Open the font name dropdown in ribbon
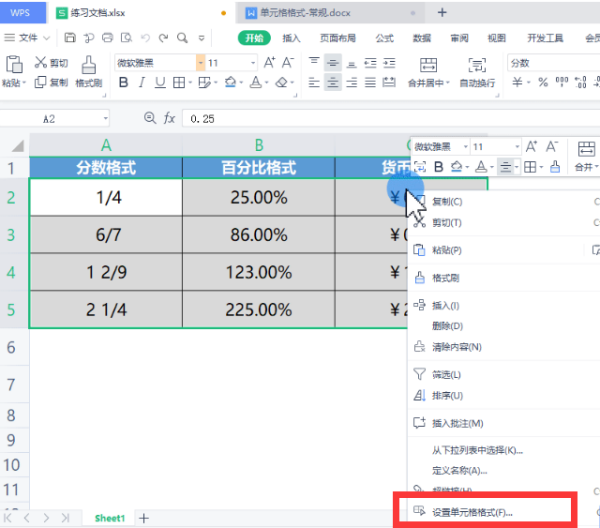 pyautogui.click(x=200, y=63)
